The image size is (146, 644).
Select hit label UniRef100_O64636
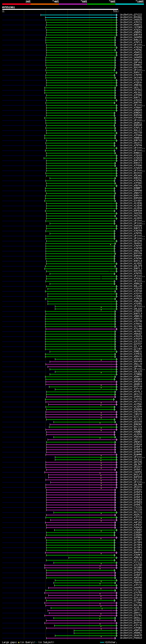[131, 359]
